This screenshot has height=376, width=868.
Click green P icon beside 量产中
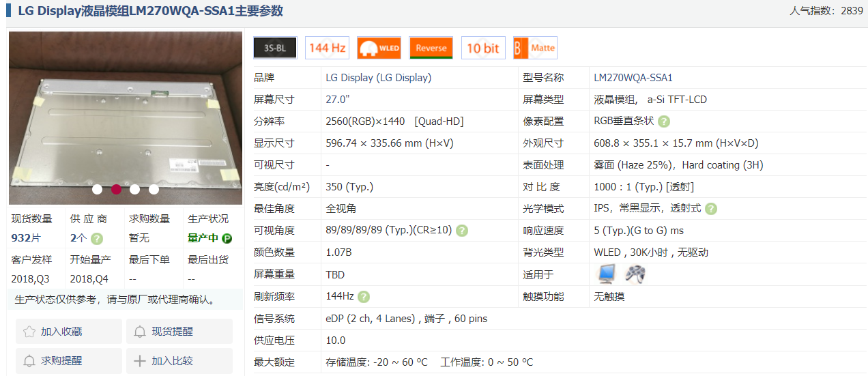click(x=227, y=238)
